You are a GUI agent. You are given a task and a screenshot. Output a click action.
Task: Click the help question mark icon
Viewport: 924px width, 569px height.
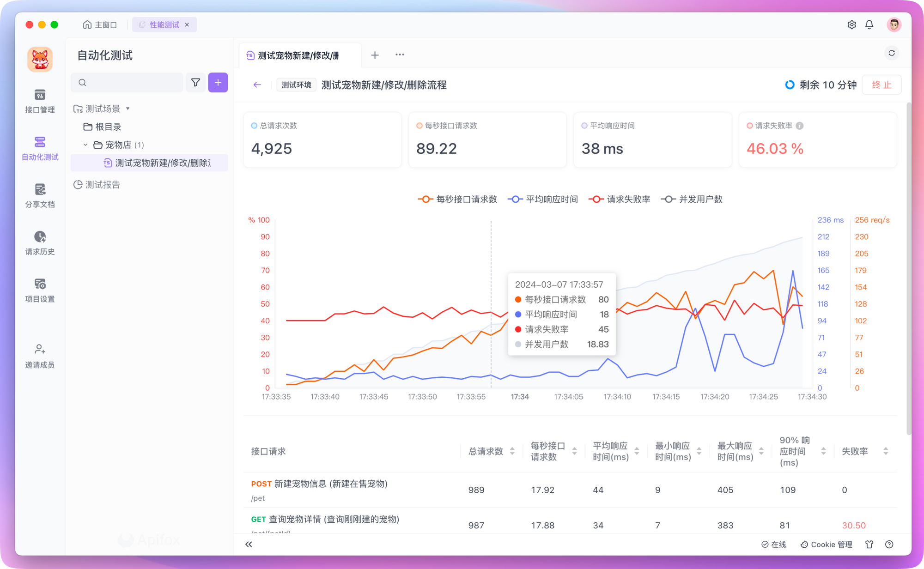889,545
